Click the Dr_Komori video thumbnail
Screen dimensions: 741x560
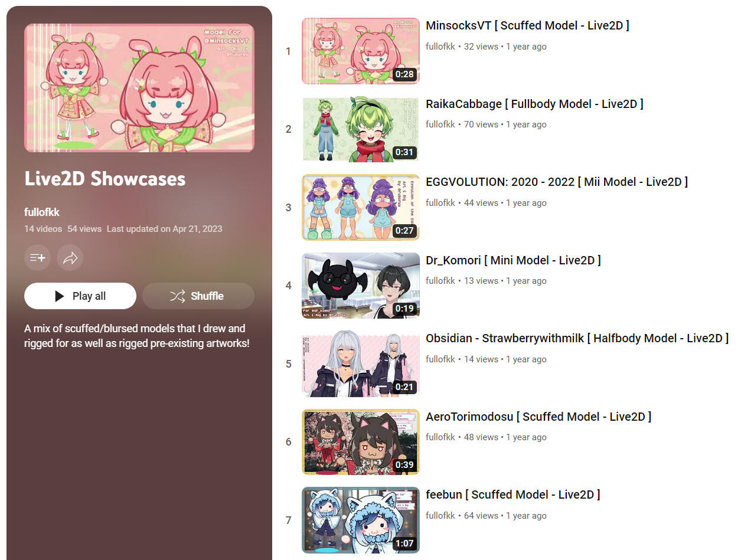[x=361, y=286]
